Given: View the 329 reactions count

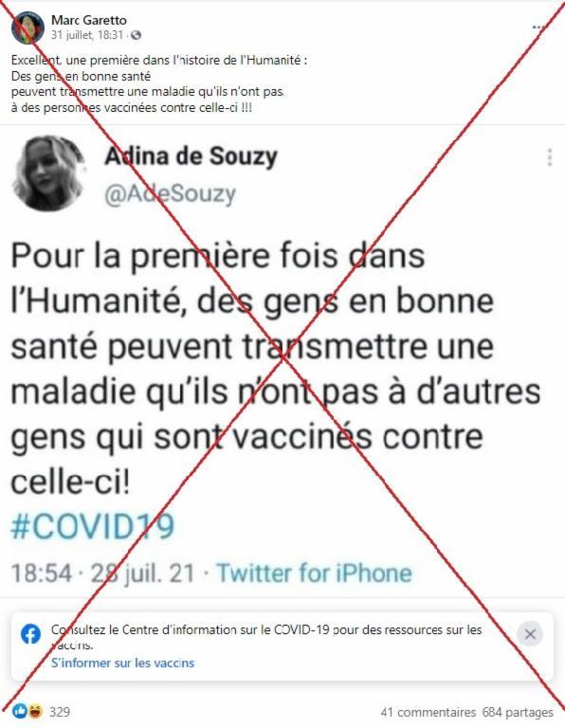Looking at the screenshot, I should point(60,711).
